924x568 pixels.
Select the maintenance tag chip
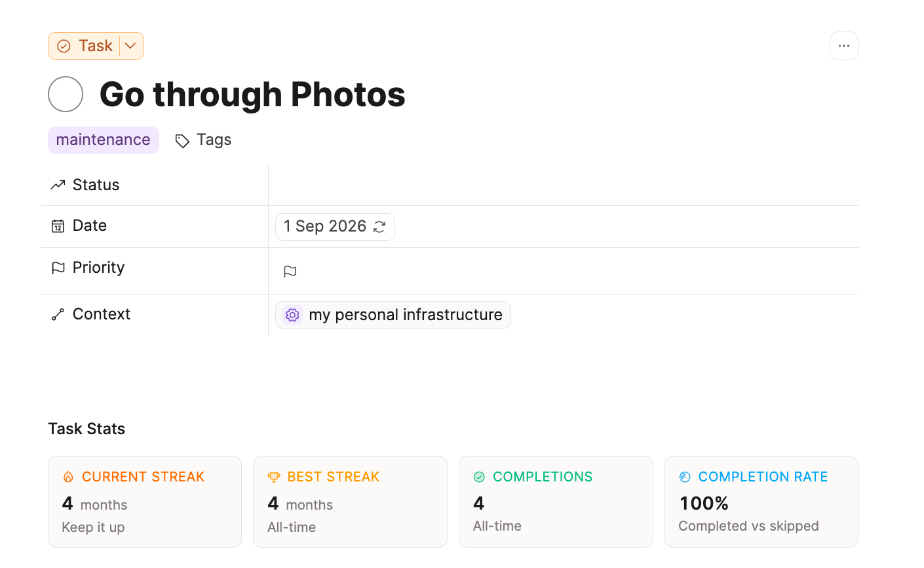click(104, 140)
